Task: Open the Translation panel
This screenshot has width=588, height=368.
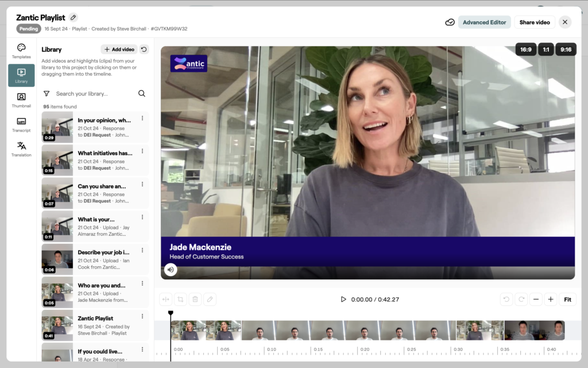Action: 21,149
